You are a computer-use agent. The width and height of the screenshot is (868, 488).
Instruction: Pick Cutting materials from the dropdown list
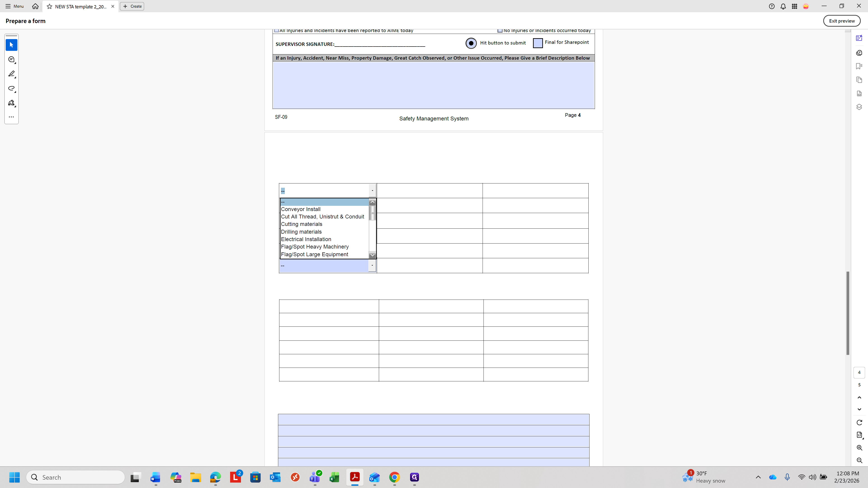(x=301, y=224)
